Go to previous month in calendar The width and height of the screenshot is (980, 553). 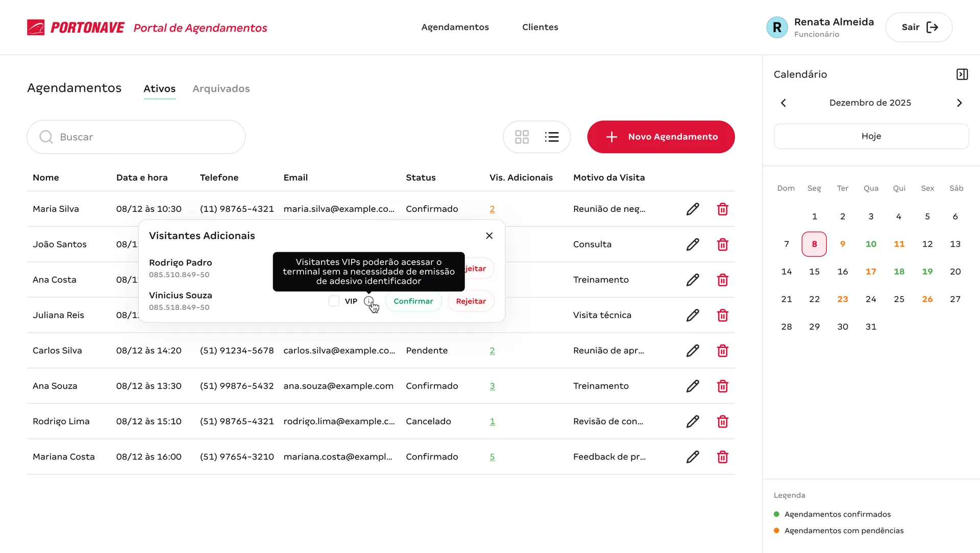coord(783,103)
